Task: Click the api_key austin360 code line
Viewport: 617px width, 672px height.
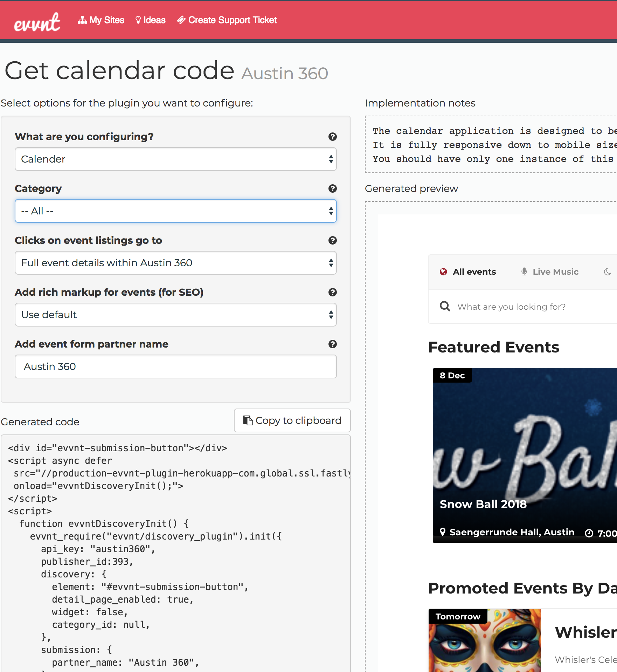Action: pos(98,549)
